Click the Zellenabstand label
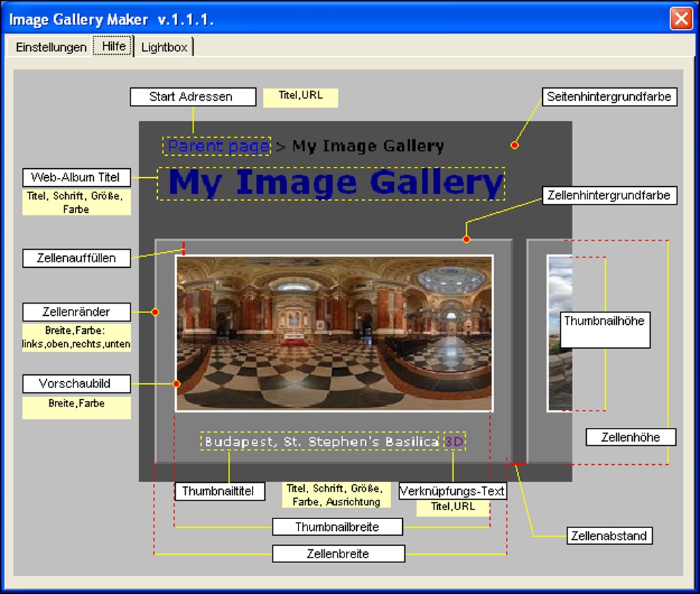 (x=608, y=536)
